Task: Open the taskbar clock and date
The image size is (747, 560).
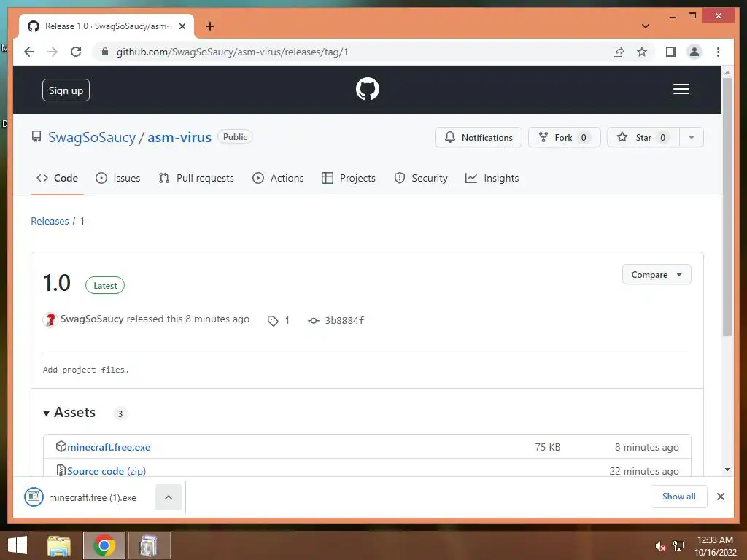Action: pos(715,546)
